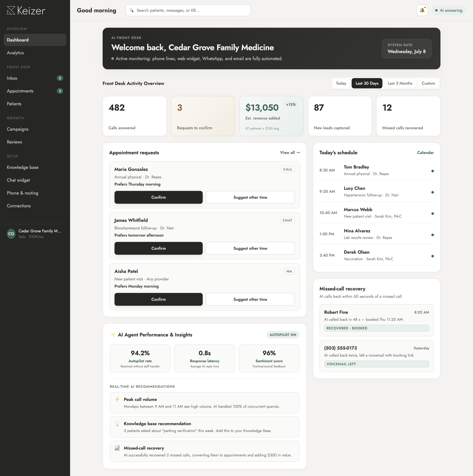This screenshot has width=473, height=476.
Task: Click the System Date Wednesday, July 8 box
Action: pos(406,49)
